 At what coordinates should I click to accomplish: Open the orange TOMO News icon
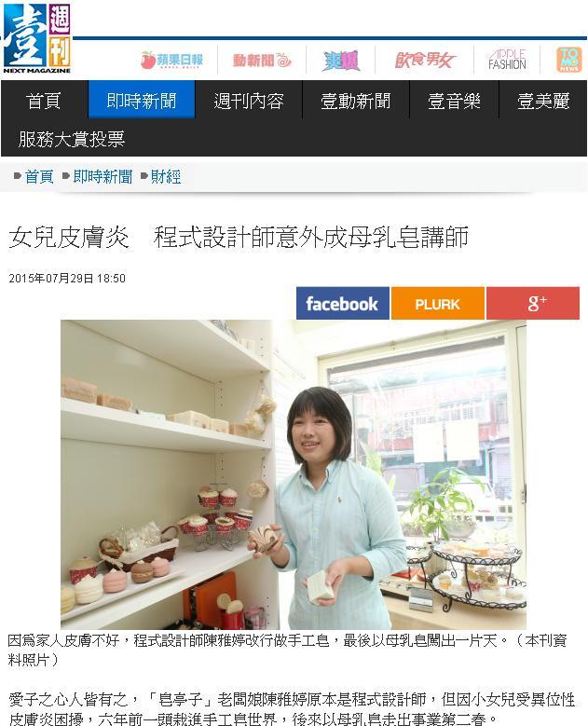(568, 60)
